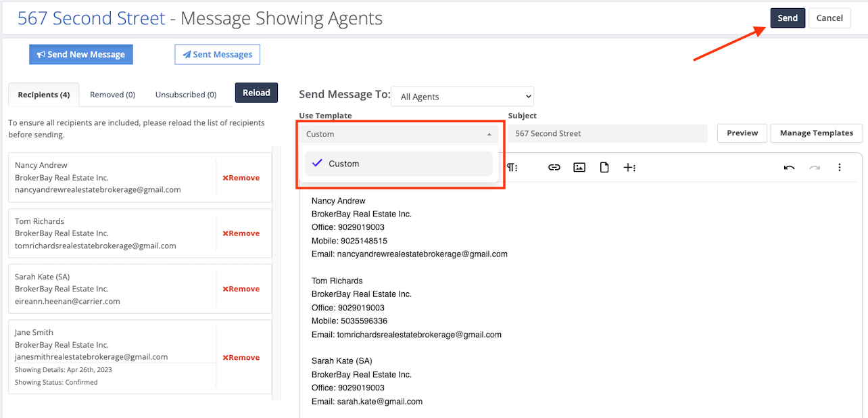The height and width of the screenshot is (418, 868).
Task: Click the Send button
Action: [788, 18]
